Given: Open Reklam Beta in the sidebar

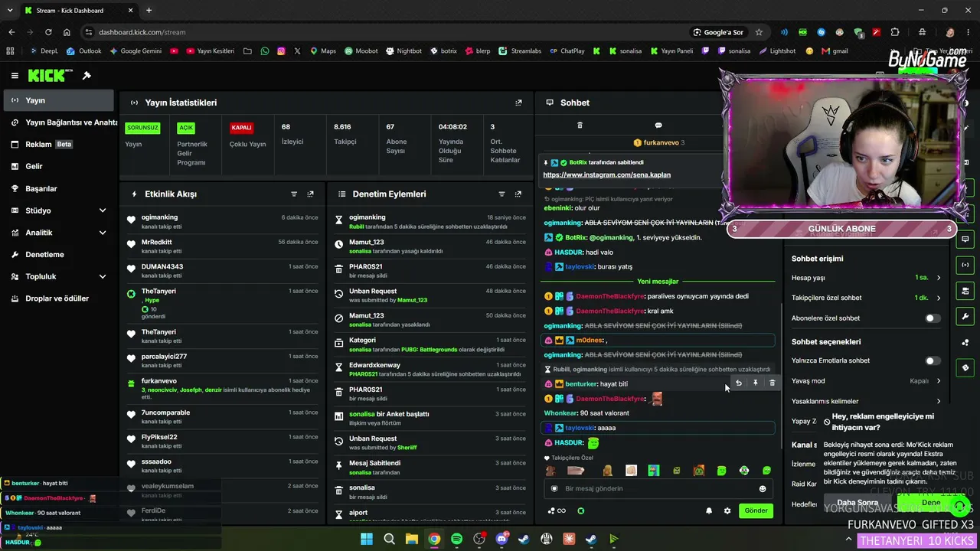Looking at the screenshot, I should pyautogui.click(x=57, y=144).
